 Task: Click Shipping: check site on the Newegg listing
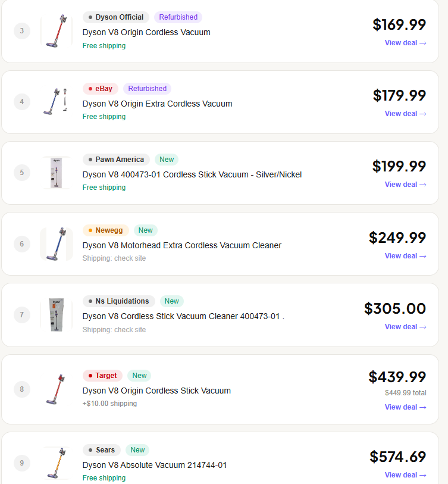tap(114, 258)
